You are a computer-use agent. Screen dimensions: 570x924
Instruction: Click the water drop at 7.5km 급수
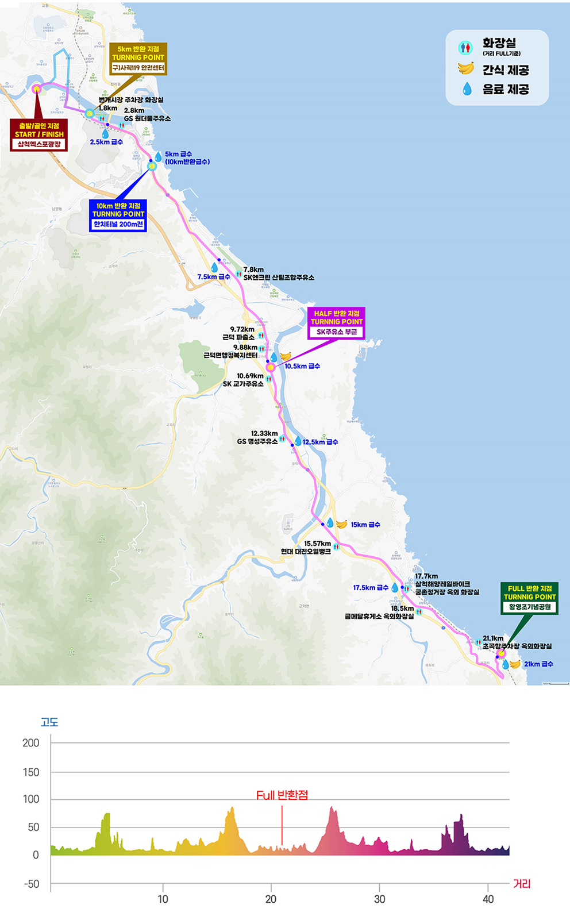click(x=214, y=267)
